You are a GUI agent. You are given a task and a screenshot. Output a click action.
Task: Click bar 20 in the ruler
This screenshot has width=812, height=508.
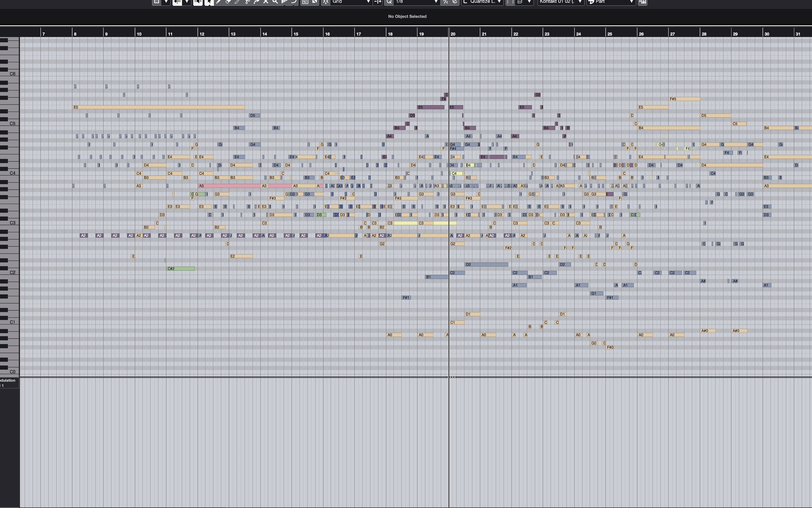pyautogui.click(x=453, y=34)
